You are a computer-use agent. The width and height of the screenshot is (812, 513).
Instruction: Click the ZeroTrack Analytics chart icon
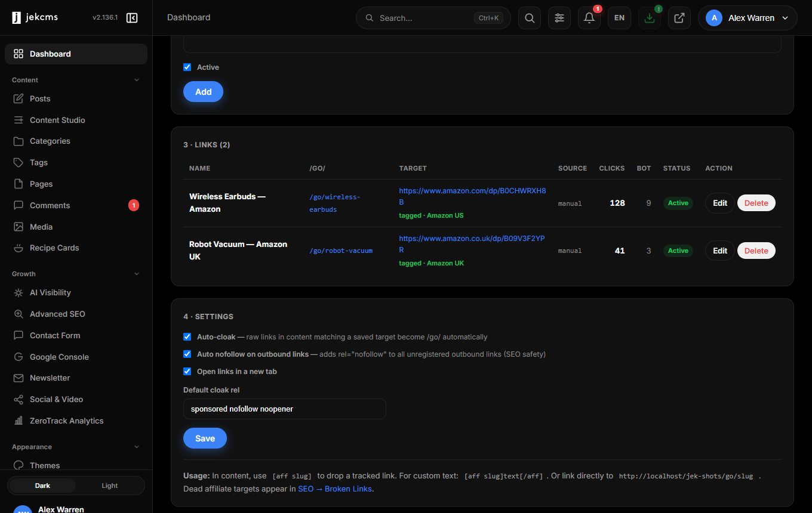click(x=19, y=421)
